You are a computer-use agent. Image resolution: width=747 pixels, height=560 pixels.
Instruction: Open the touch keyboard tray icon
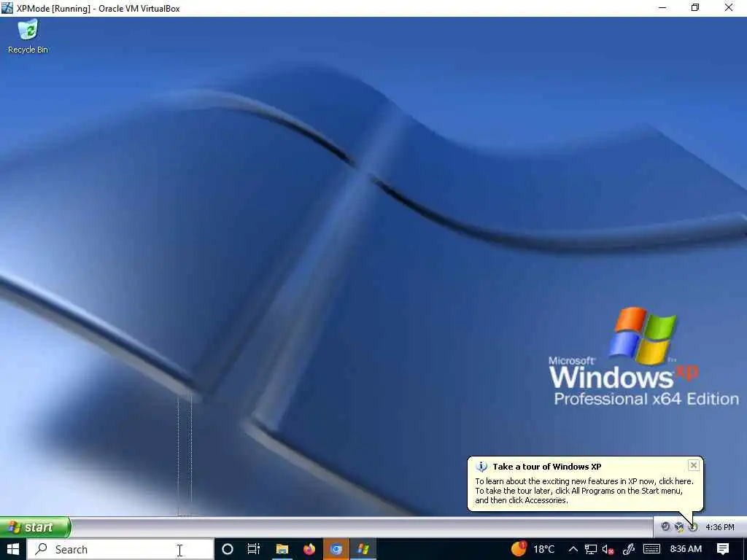pos(651,549)
